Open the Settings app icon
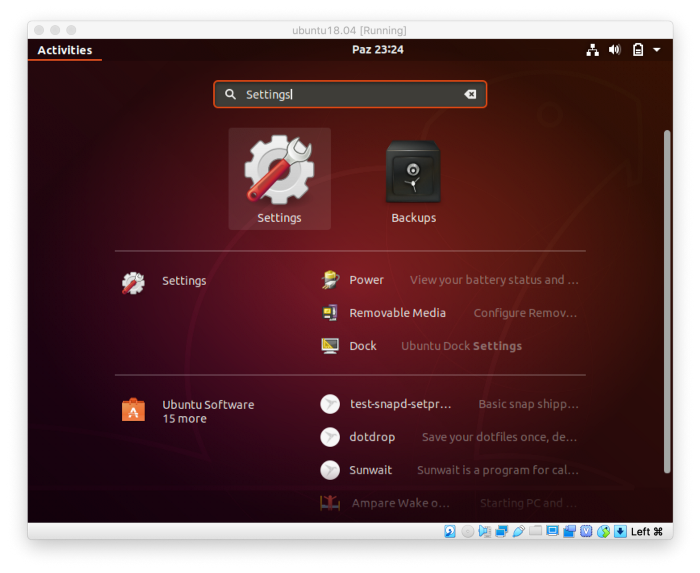The height and width of the screenshot is (573, 700). 279,179
